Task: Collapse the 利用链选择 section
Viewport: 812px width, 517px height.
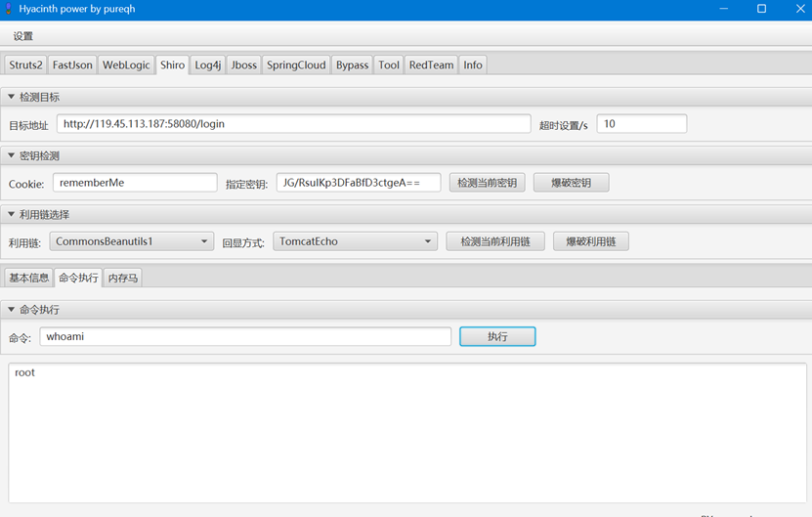Action: point(12,215)
